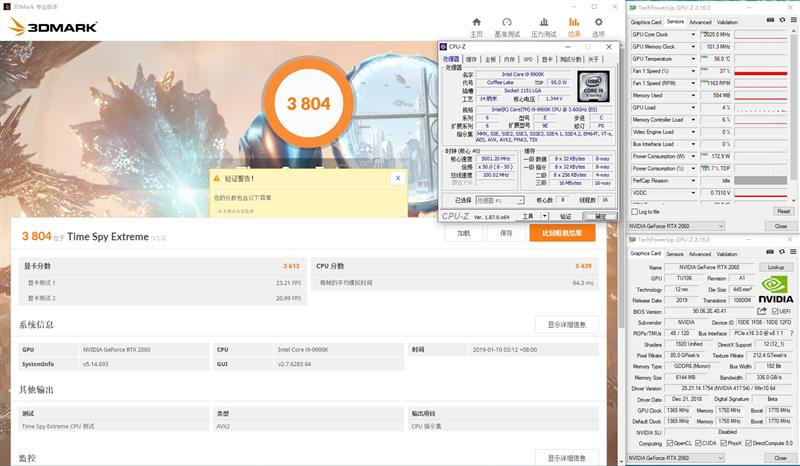Switch to the CPU-Z 缓存 tab

click(x=471, y=59)
